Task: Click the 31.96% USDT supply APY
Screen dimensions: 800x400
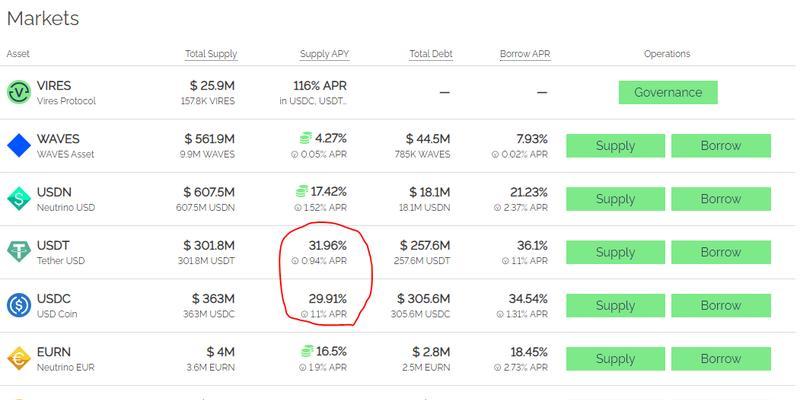Action: (328, 245)
